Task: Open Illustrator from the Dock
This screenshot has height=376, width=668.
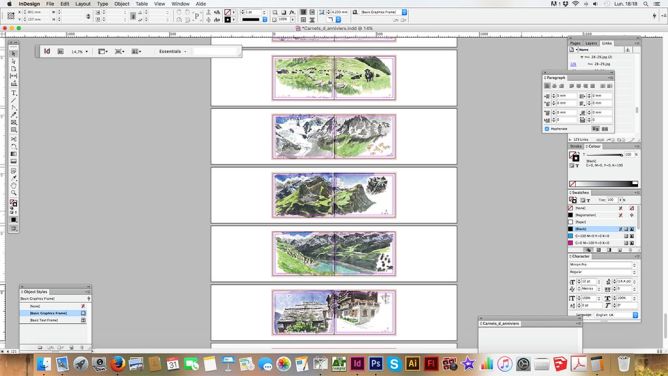Action: pos(412,364)
